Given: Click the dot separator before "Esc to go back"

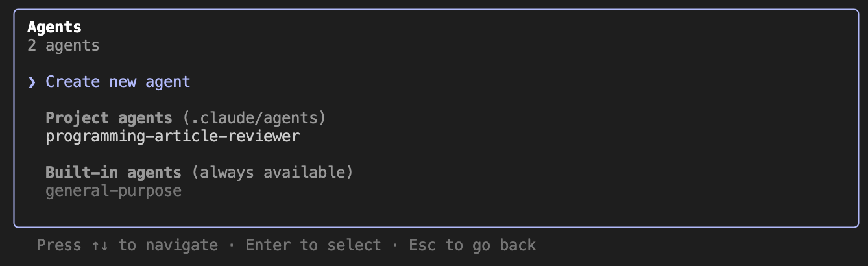Looking at the screenshot, I should click(395, 245).
